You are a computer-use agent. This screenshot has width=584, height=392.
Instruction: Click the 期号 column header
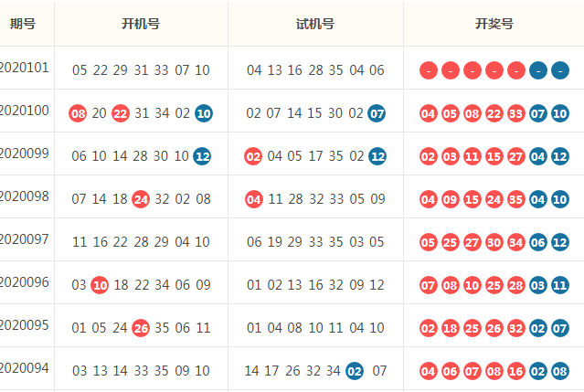click(x=23, y=24)
